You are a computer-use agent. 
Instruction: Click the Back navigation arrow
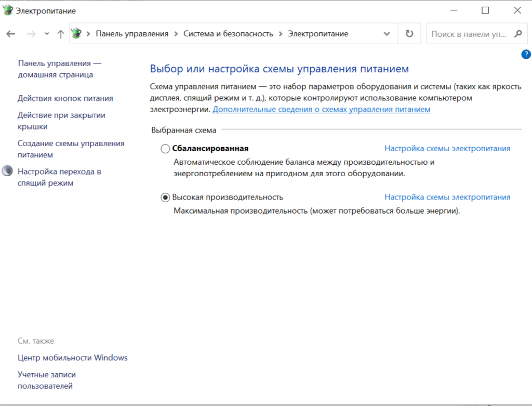11,34
